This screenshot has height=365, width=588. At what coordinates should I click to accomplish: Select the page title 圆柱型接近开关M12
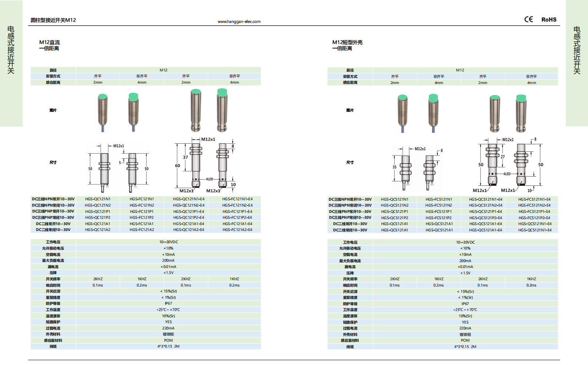tap(53, 20)
